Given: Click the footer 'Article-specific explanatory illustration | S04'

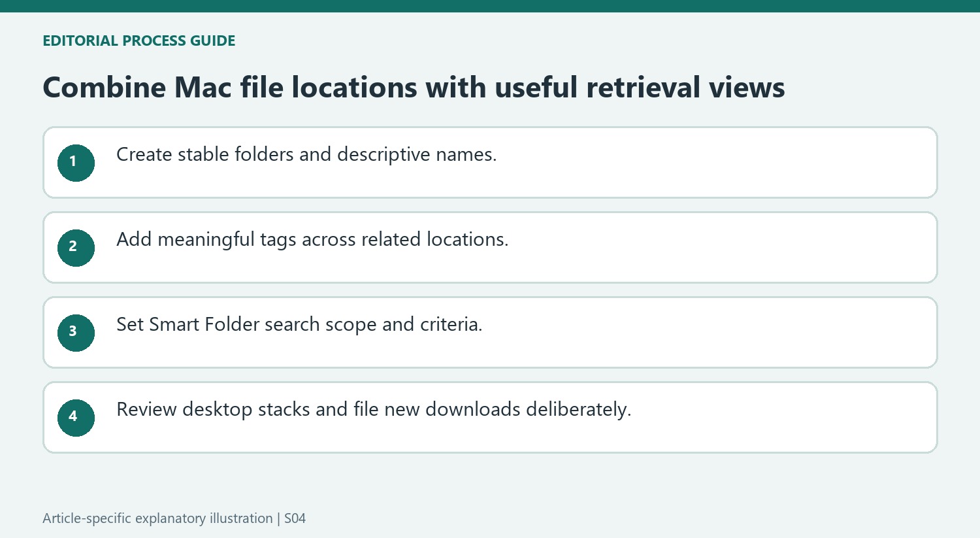Looking at the screenshot, I should (x=174, y=518).
